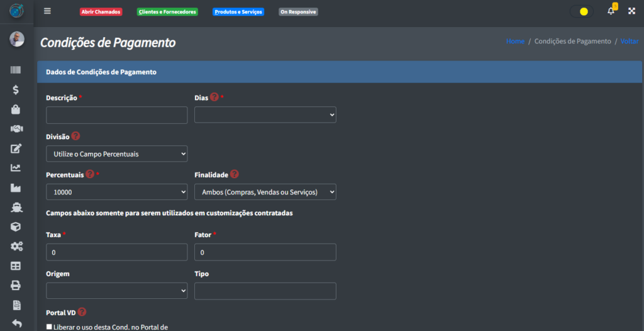Click the notification bell icon
644x331 pixels.
tap(611, 11)
